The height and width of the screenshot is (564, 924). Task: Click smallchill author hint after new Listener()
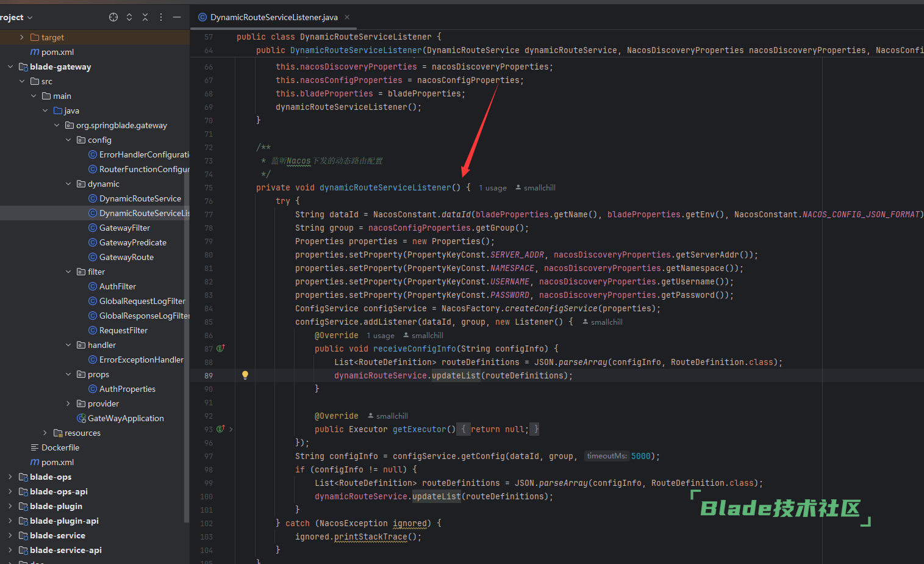click(603, 322)
